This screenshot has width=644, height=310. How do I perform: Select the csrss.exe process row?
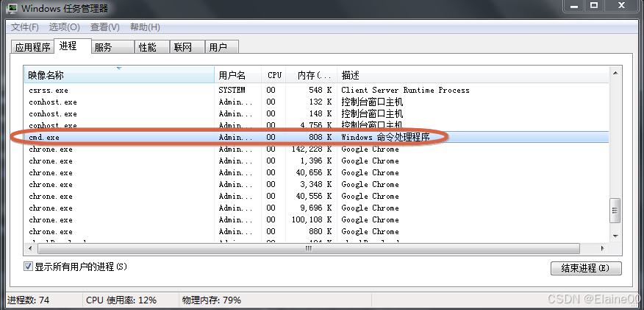pyautogui.click(x=316, y=90)
